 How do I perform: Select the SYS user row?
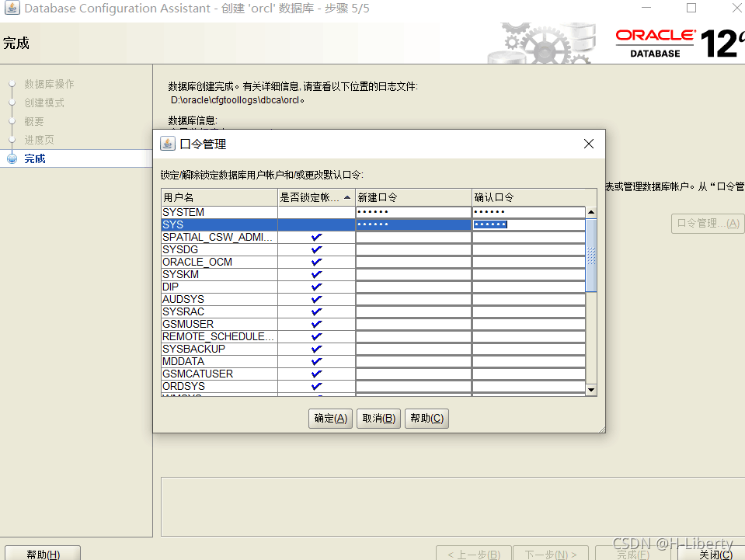[x=374, y=224]
